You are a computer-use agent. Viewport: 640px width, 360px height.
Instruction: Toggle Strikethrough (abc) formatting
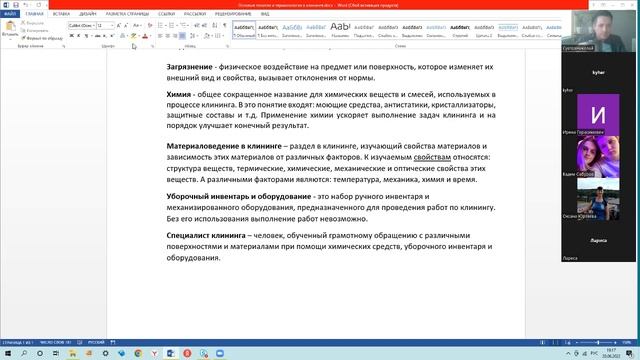tap(98, 36)
